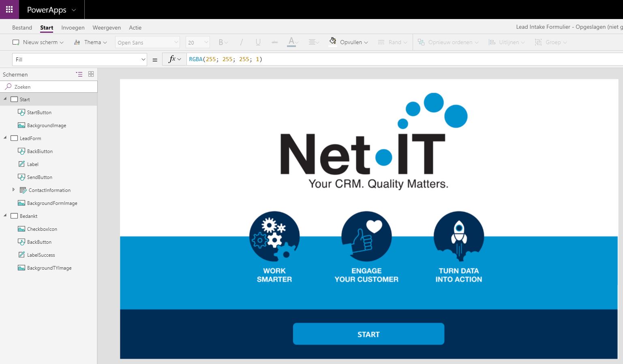
Task: Click the Italic formatting icon
Action: click(x=242, y=42)
